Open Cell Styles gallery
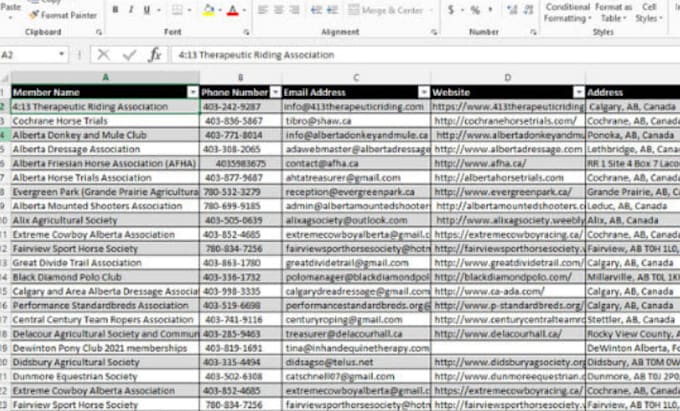The image size is (680, 411). pos(649,12)
